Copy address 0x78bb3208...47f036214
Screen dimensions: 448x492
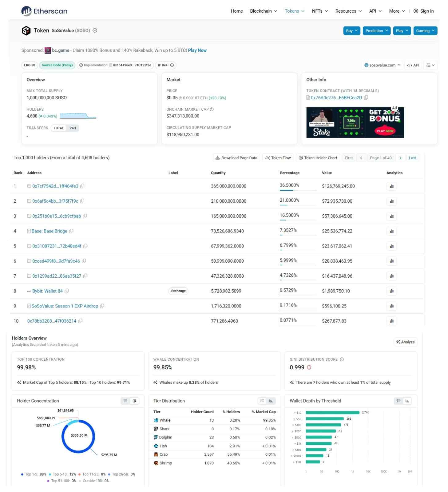pos(81,321)
